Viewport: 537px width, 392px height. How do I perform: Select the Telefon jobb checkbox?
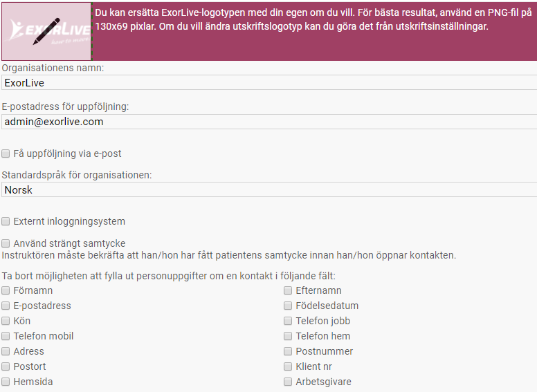point(288,321)
